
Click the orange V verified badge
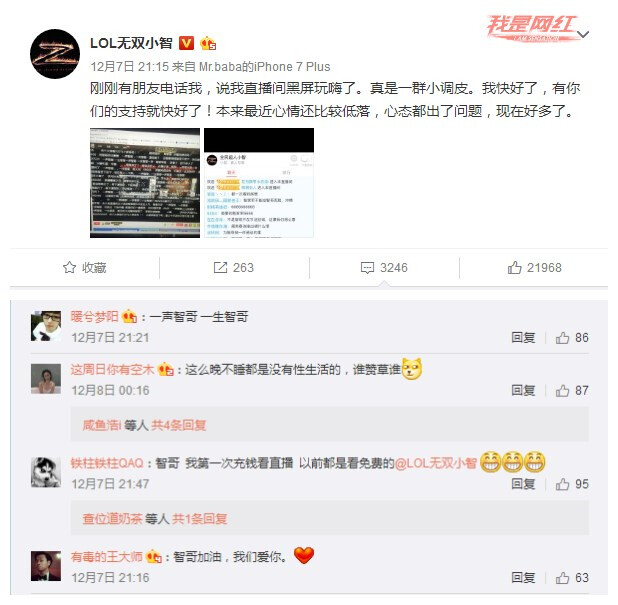pyautogui.click(x=186, y=43)
